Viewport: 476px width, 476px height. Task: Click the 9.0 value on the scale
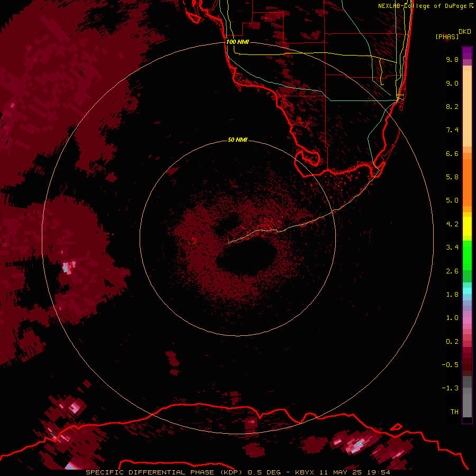point(452,83)
